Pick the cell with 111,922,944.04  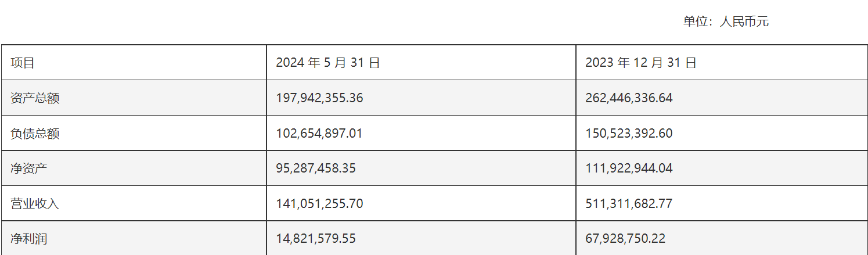point(629,168)
